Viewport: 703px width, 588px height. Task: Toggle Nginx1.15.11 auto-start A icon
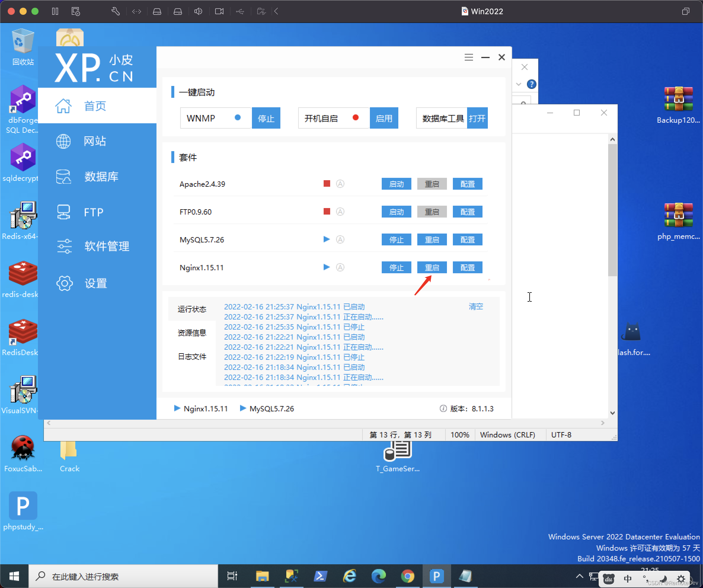340,267
